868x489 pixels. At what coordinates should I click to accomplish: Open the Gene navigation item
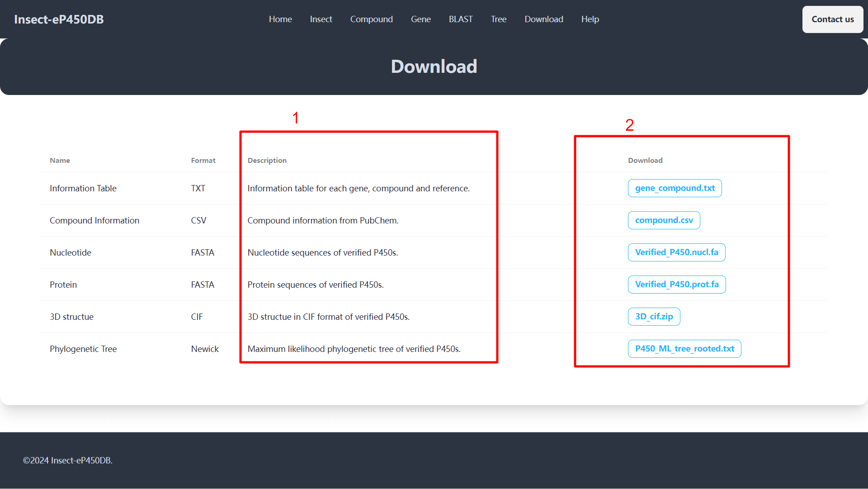click(420, 19)
